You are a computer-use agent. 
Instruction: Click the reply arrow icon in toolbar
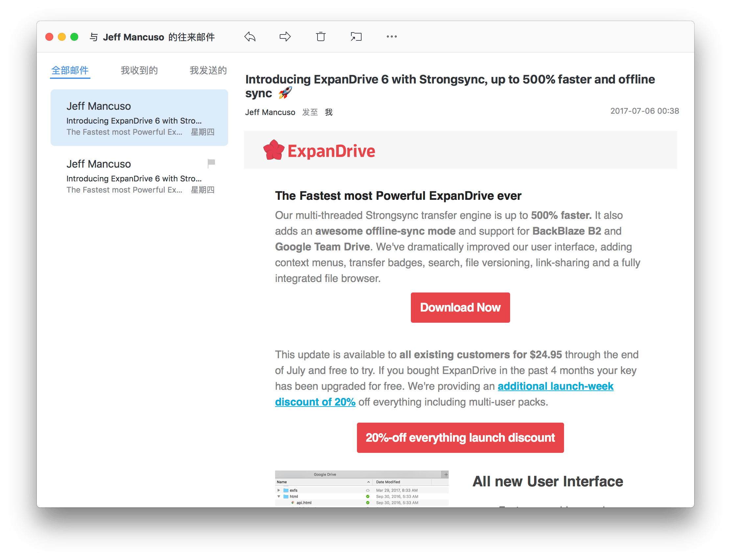click(x=250, y=37)
